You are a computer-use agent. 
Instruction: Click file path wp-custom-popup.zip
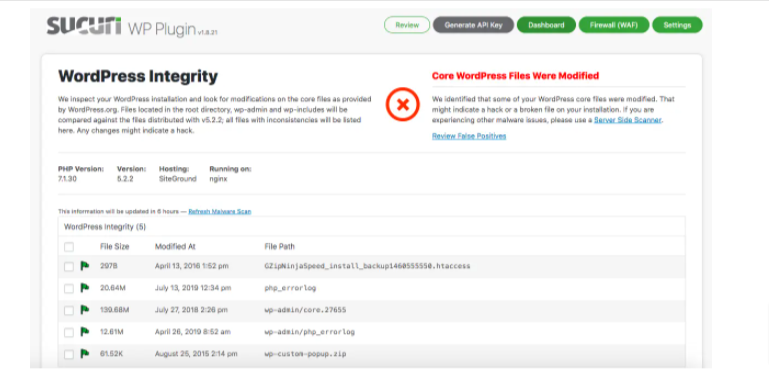click(x=306, y=353)
